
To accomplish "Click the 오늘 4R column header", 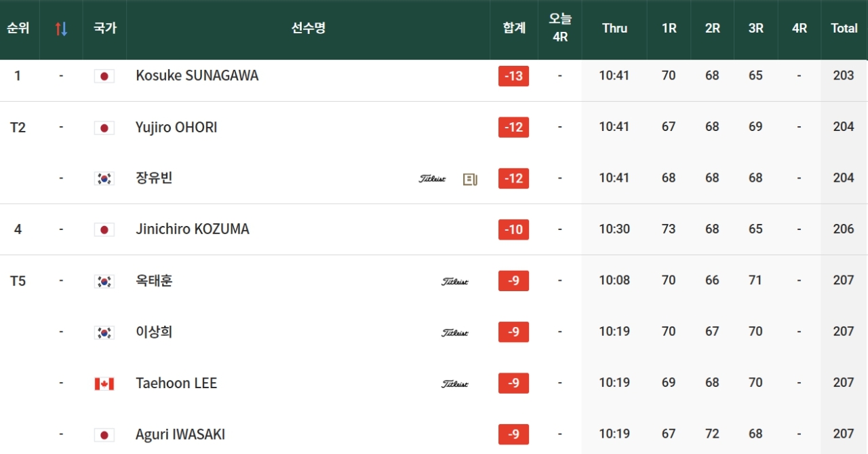I will [560, 29].
